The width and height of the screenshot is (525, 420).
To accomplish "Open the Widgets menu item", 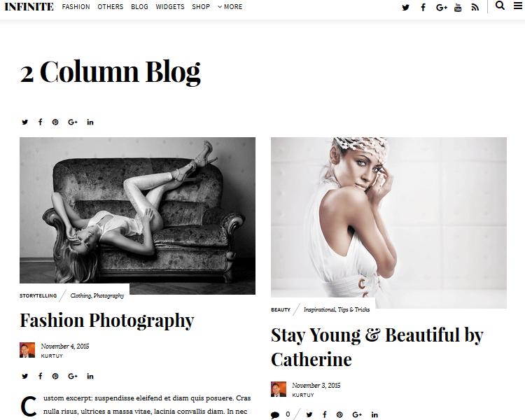I will click(x=170, y=7).
